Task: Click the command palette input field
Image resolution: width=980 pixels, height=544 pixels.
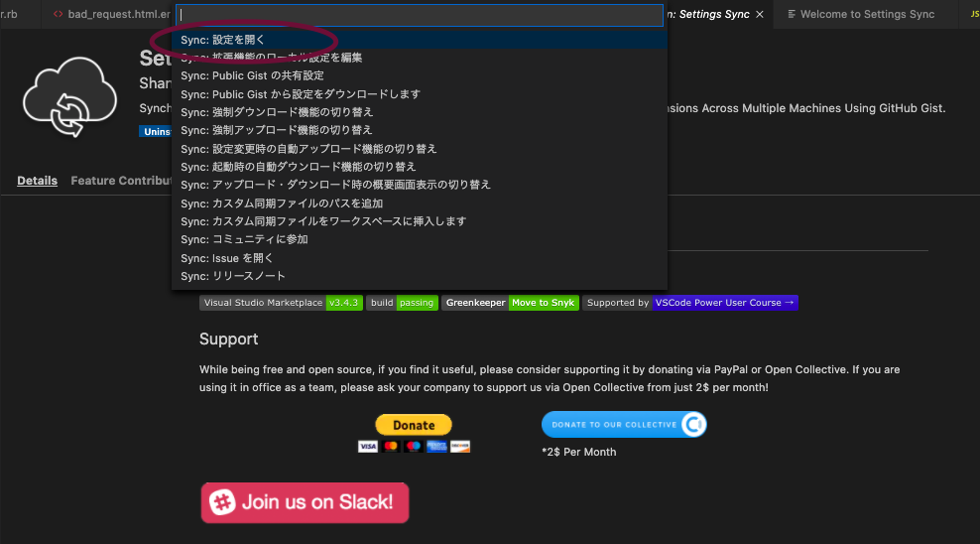Action: pos(420,15)
